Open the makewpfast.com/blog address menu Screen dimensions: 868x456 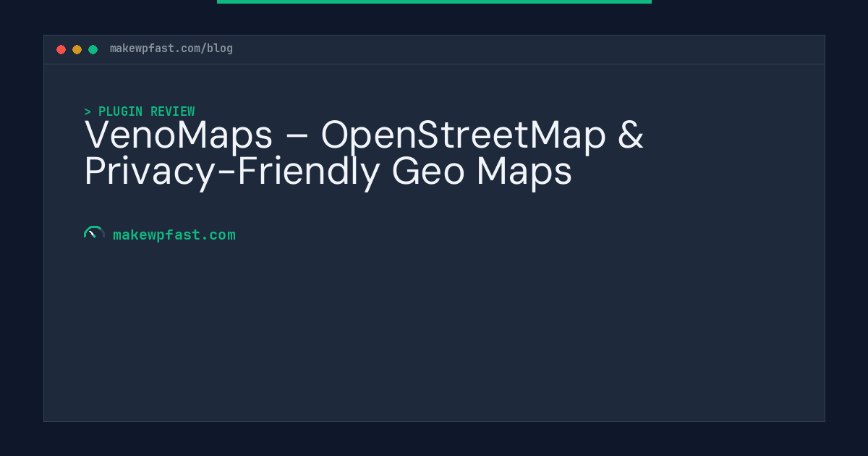171,48
